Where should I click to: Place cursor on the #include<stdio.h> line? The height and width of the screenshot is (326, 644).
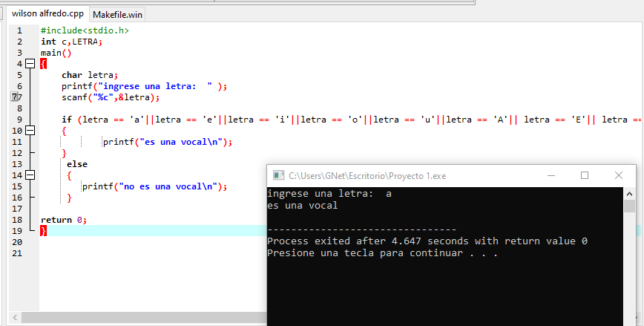pos(85,30)
